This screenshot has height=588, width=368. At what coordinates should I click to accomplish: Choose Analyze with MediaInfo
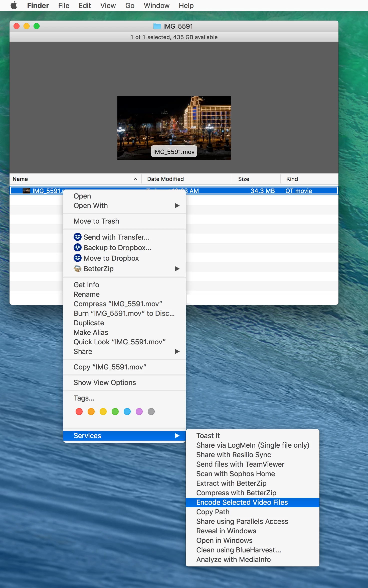coord(253,559)
